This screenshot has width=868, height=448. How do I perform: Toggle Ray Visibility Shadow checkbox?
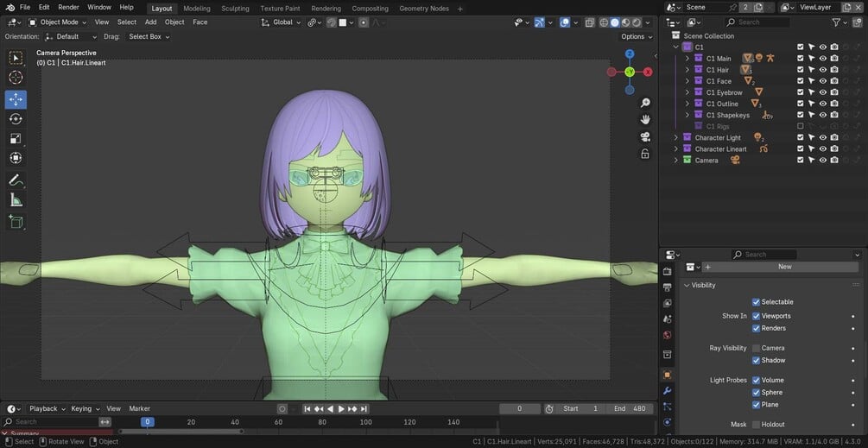756,360
